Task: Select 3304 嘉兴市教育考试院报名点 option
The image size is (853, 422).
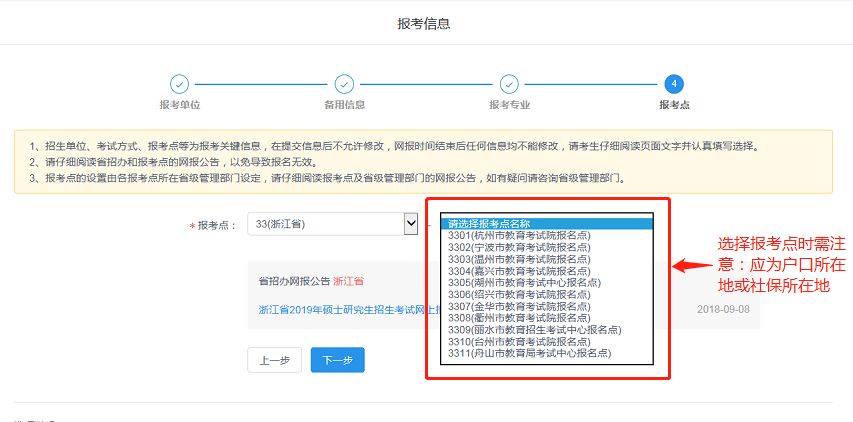Action: tap(519, 271)
